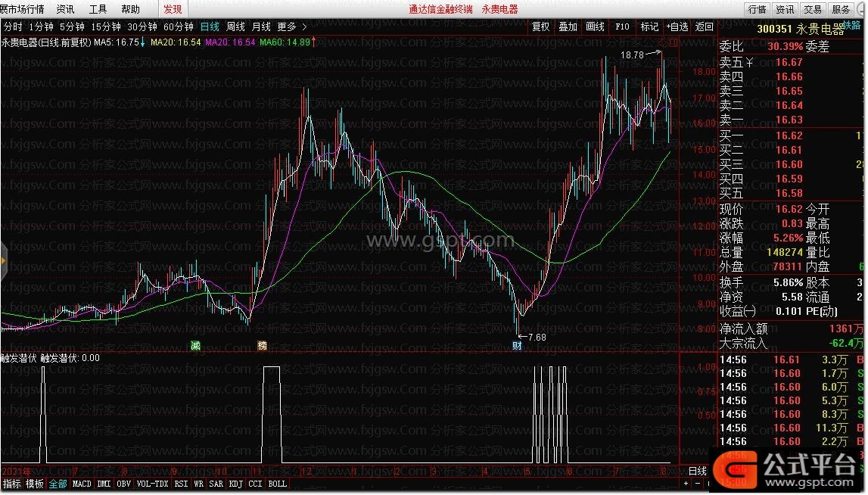
Task: Click the blue 财 marker on the chart
Action: 517,346
